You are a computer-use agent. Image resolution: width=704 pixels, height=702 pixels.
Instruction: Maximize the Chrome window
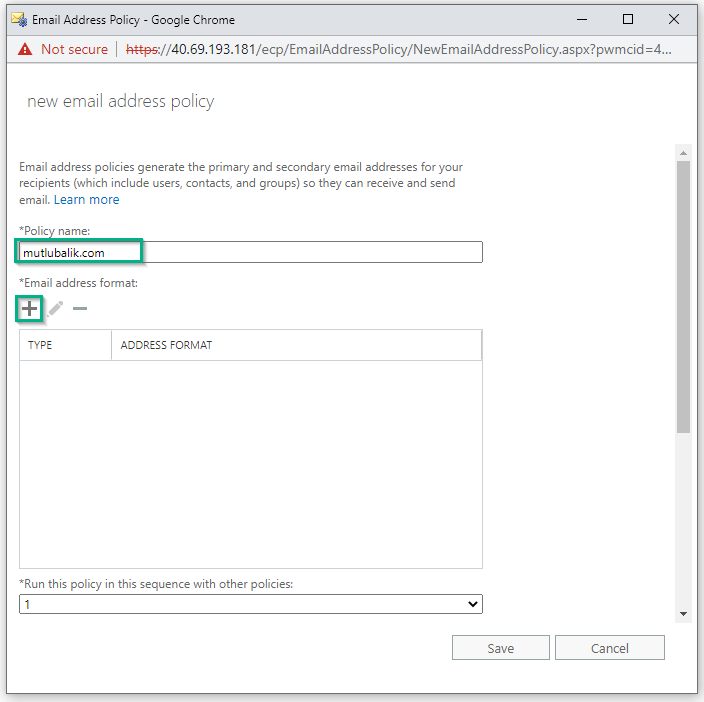tap(628, 19)
